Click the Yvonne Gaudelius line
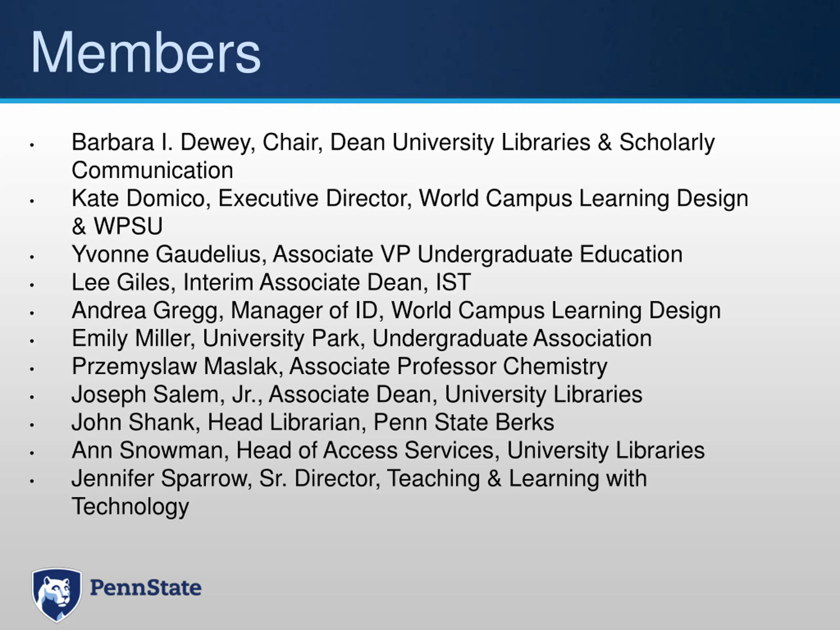Viewport: 840px width, 630px height. [x=377, y=254]
